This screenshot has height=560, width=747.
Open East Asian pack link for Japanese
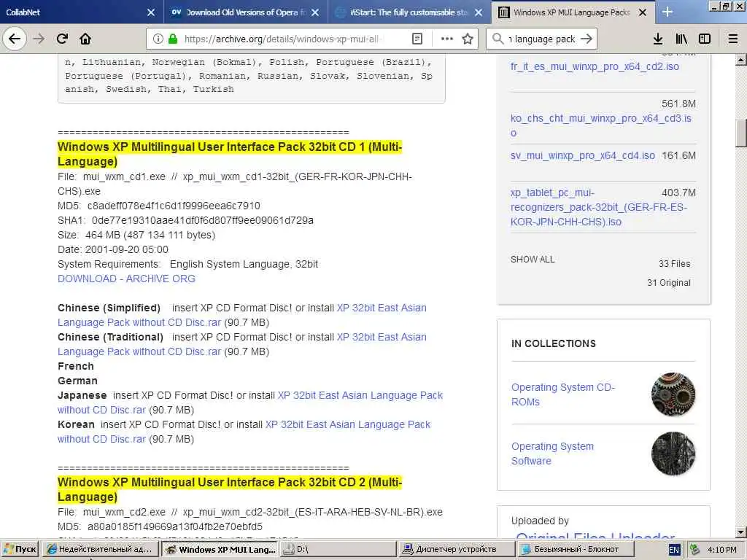pos(250,402)
